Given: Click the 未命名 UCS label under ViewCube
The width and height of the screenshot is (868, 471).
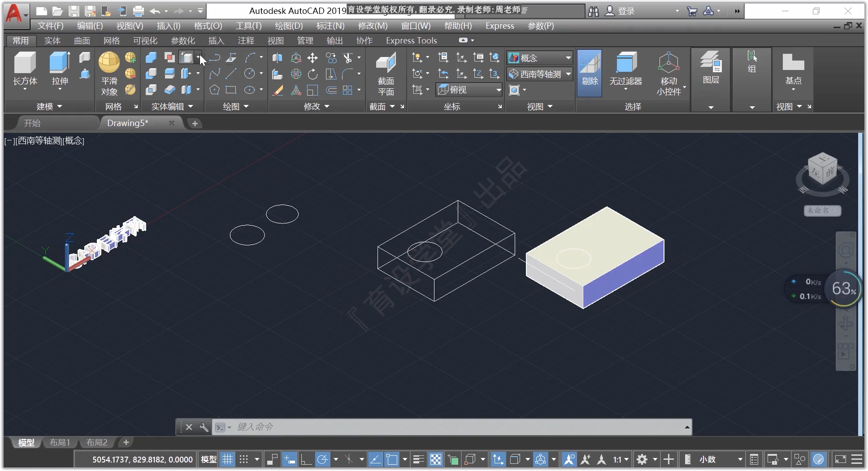Looking at the screenshot, I should tap(822, 210).
